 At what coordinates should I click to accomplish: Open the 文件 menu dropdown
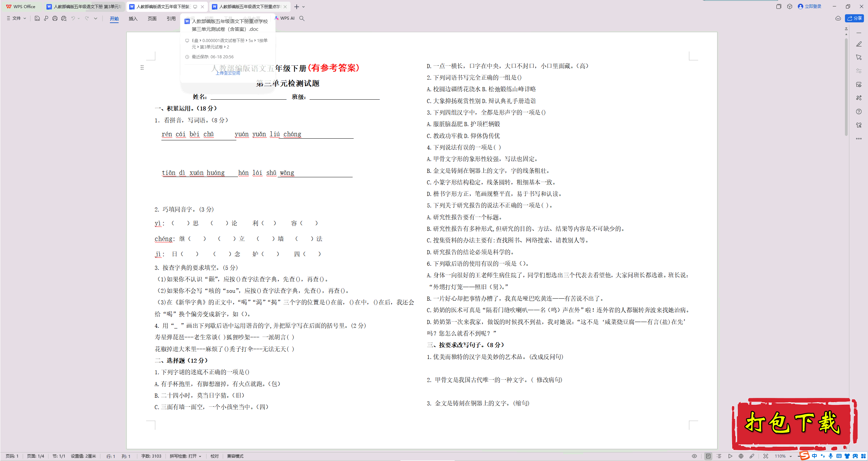click(16, 18)
